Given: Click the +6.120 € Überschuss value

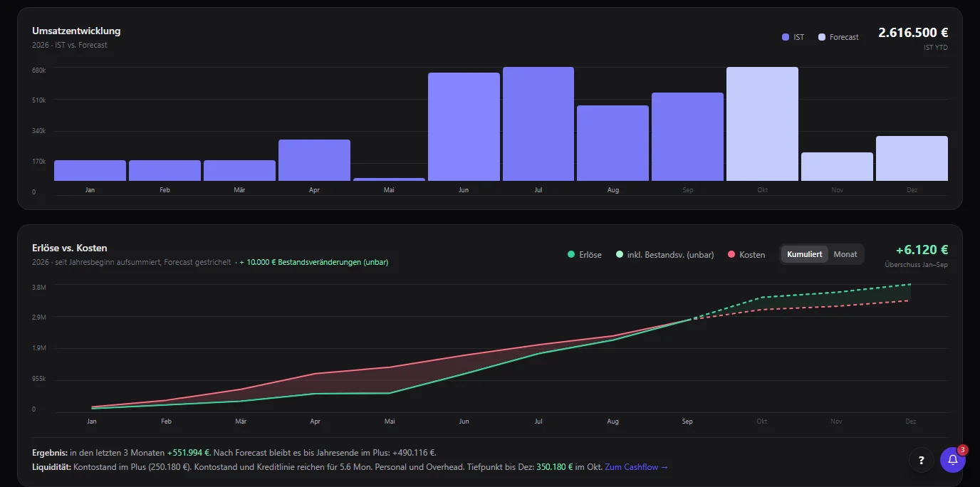Looking at the screenshot, I should point(922,250).
